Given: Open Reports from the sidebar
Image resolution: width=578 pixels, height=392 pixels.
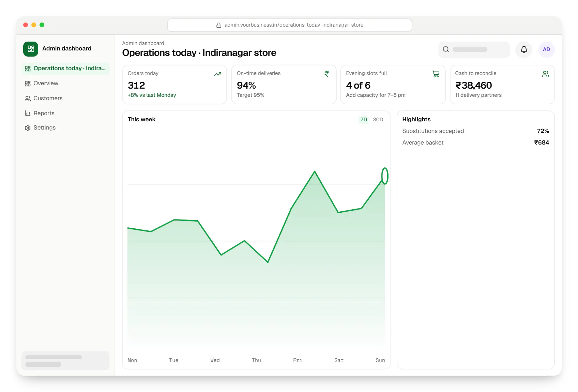Looking at the screenshot, I should coord(65,113).
